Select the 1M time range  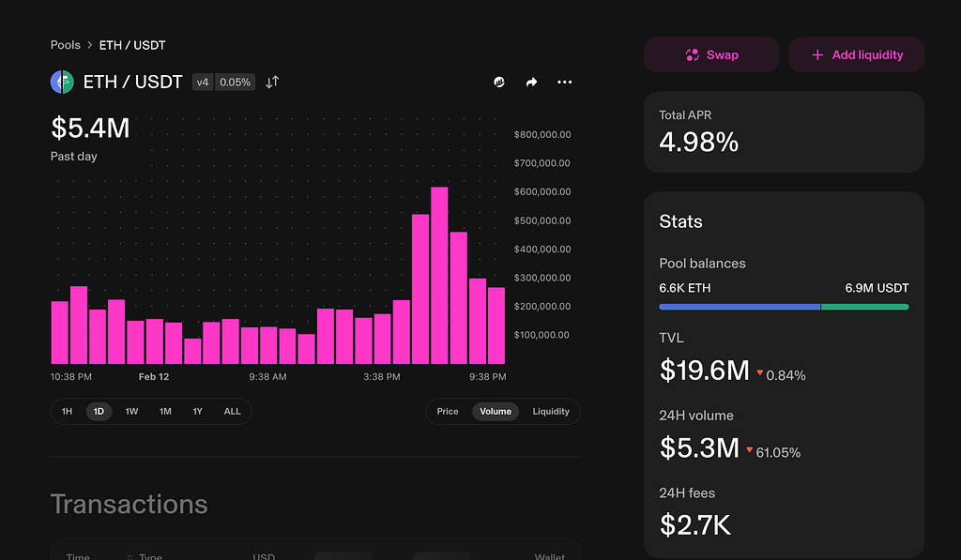[165, 411]
